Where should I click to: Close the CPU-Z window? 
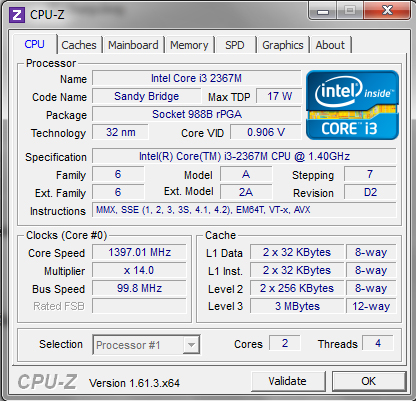tap(387, 11)
